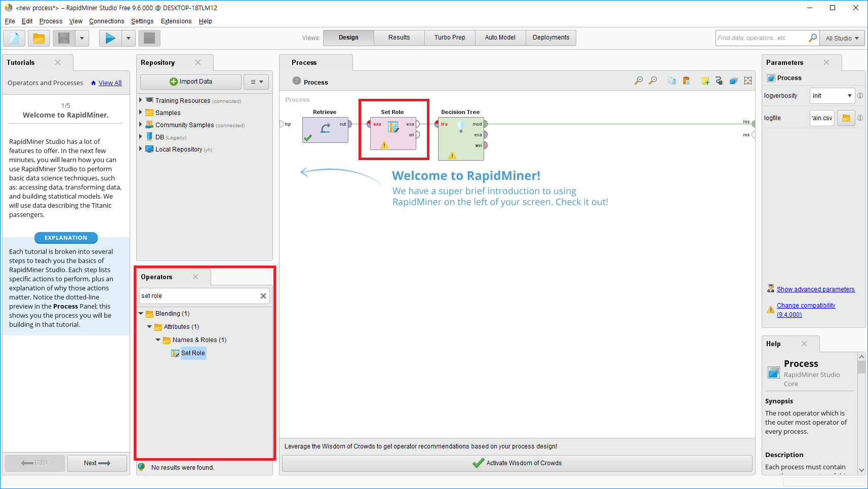Open the Process menu
This screenshot has height=489, width=868.
(51, 21)
